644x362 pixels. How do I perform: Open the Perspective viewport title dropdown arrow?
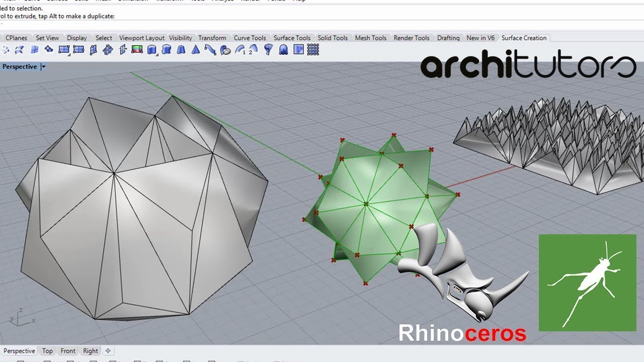43,67
